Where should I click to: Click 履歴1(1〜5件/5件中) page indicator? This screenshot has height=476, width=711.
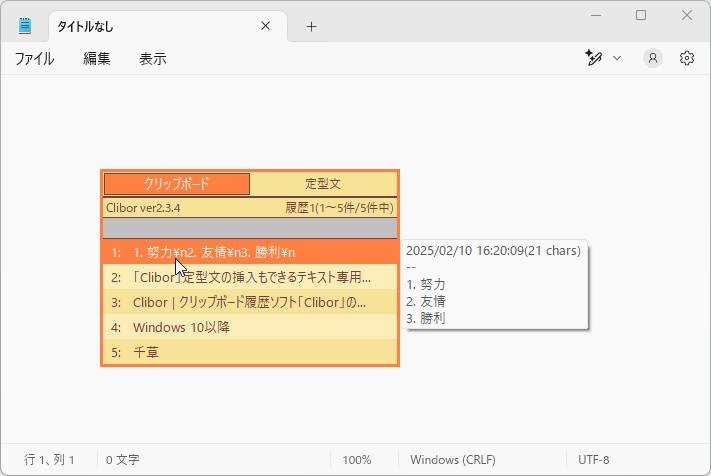[339, 208]
